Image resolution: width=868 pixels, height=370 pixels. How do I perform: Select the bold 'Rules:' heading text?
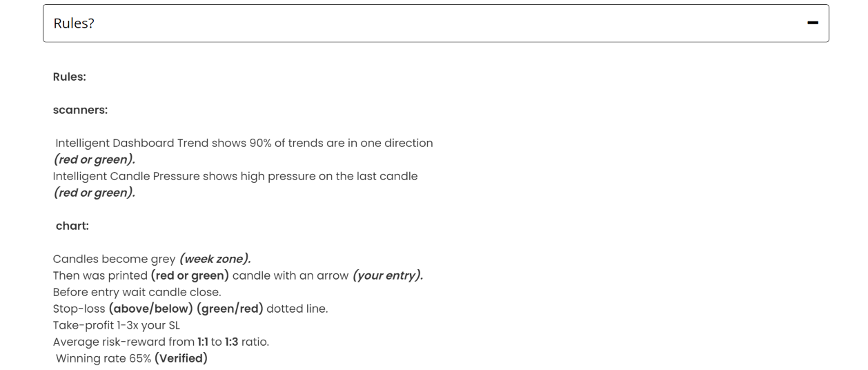(x=70, y=77)
